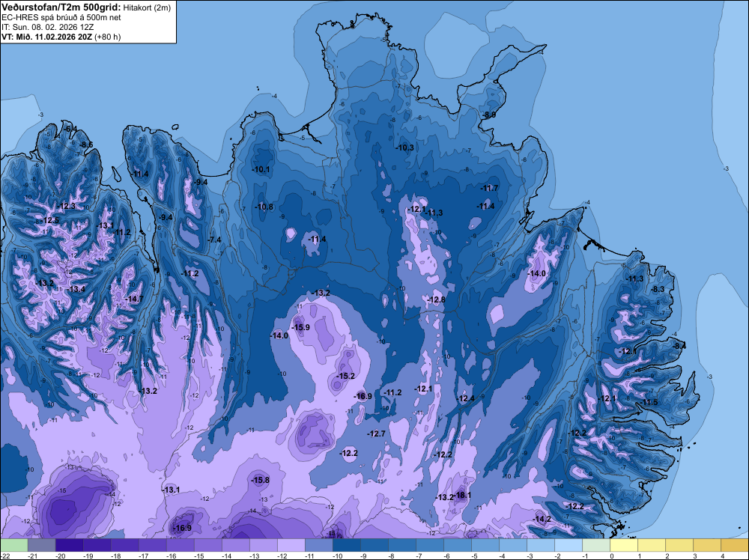Viewport: 749px width, 560px height.
Task: Click the -1 pale green legend swatch
Action: pos(596,545)
